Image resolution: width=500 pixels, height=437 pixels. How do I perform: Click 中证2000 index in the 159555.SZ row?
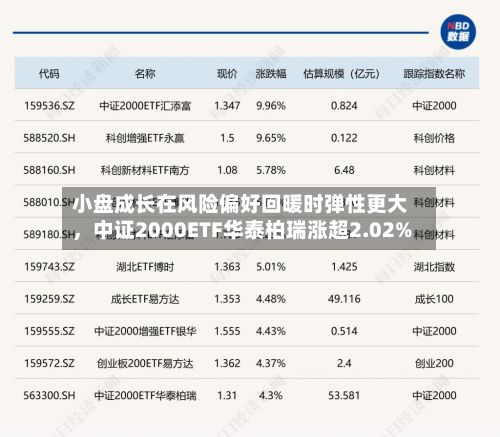[x=434, y=331]
